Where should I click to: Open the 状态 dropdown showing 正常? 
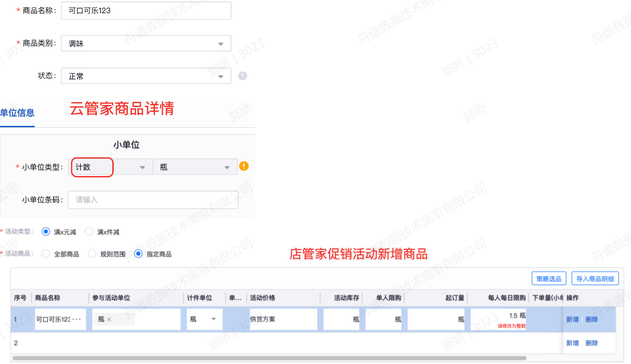point(146,76)
